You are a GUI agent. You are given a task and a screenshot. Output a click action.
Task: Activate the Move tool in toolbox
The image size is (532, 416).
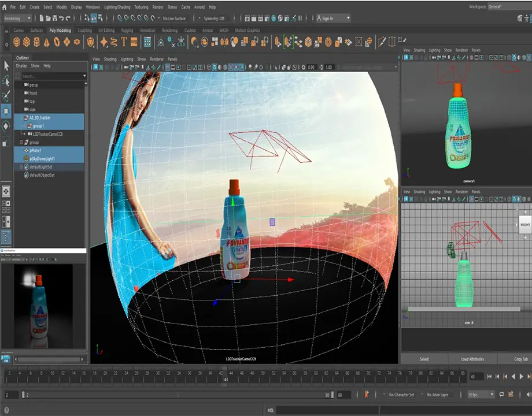[x=6, y=110]
